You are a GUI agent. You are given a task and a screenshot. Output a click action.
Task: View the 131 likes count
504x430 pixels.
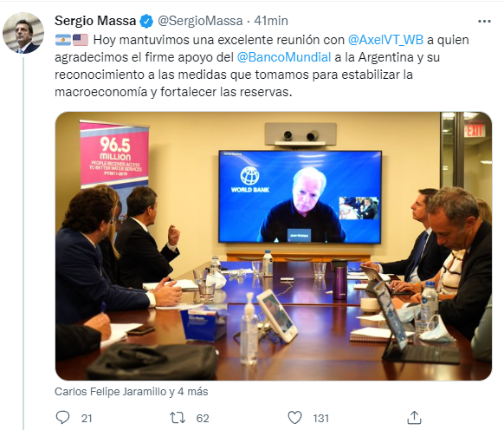tap(320, 418)
